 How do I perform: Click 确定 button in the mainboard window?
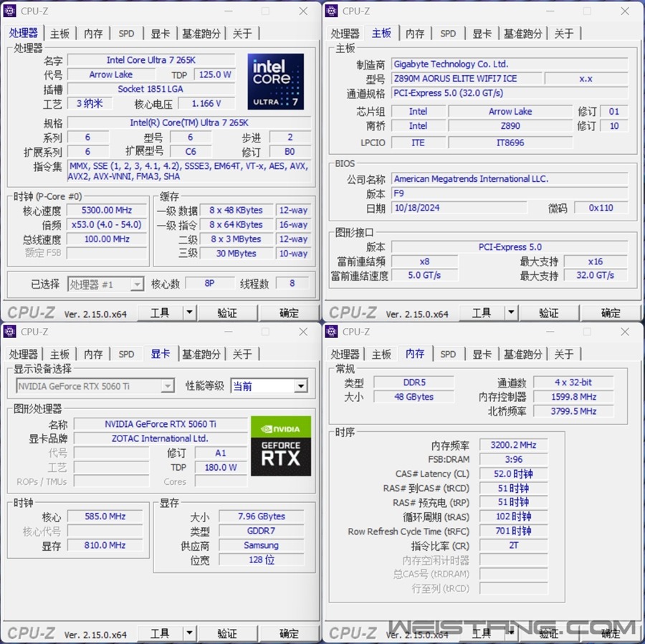click(611, 312)
